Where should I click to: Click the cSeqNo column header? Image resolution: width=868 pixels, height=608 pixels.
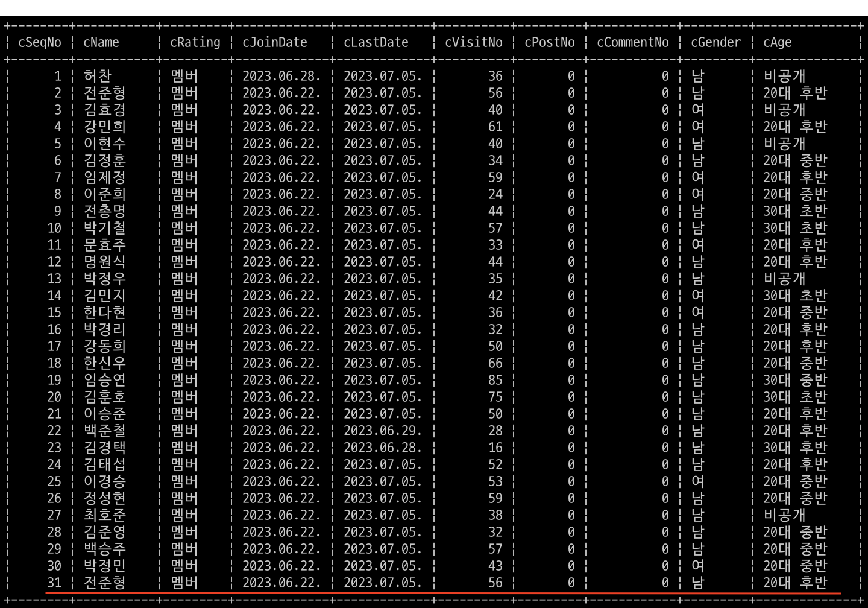40,42
